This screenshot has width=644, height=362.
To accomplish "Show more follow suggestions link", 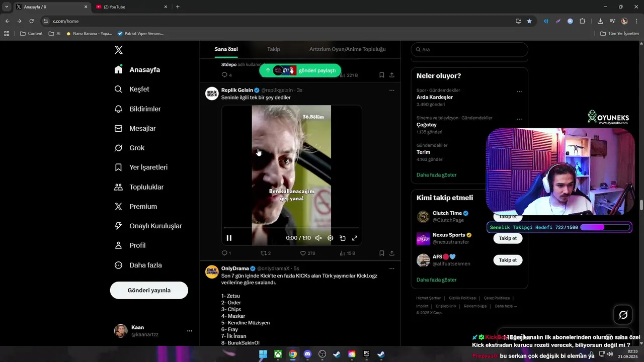I will click(437, 280).
